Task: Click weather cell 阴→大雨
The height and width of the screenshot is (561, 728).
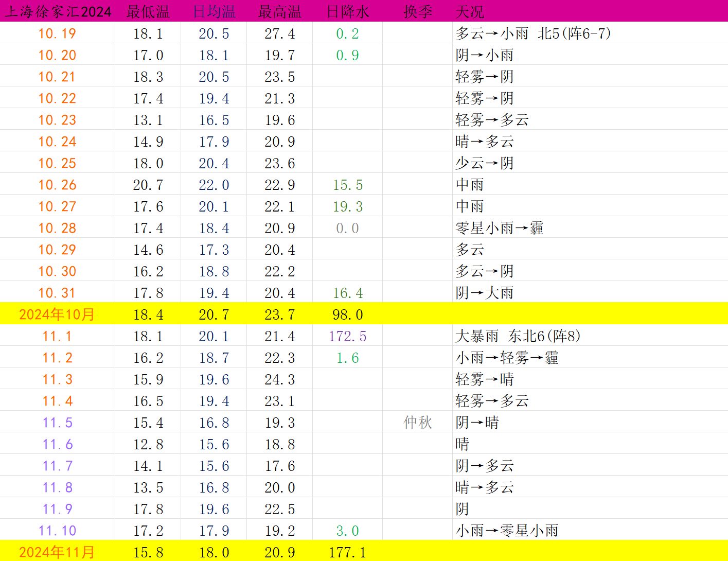Action: (485, 293)
